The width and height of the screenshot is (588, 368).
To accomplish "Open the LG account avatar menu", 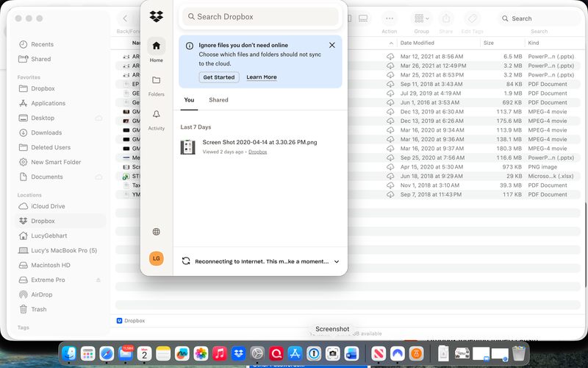I will (156, 258).
